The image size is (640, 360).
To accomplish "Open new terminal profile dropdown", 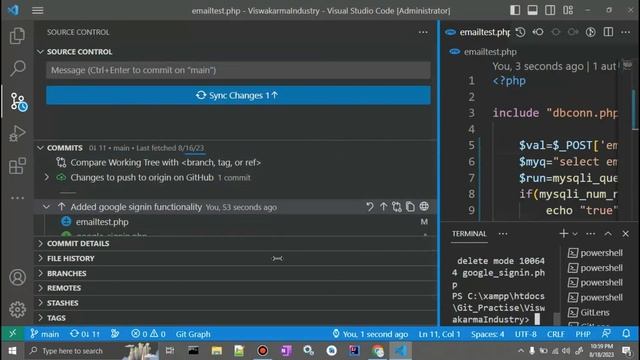I will pos(575,234).
